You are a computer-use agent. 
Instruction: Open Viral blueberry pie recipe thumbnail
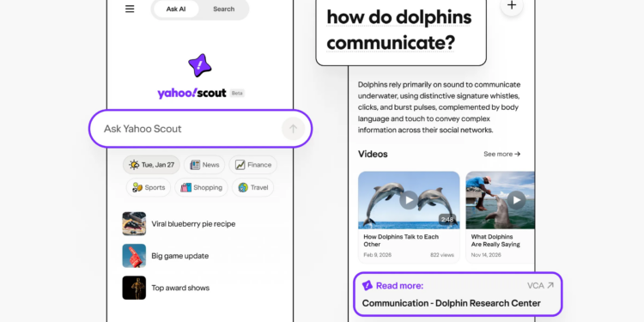(x=134, y=224)
